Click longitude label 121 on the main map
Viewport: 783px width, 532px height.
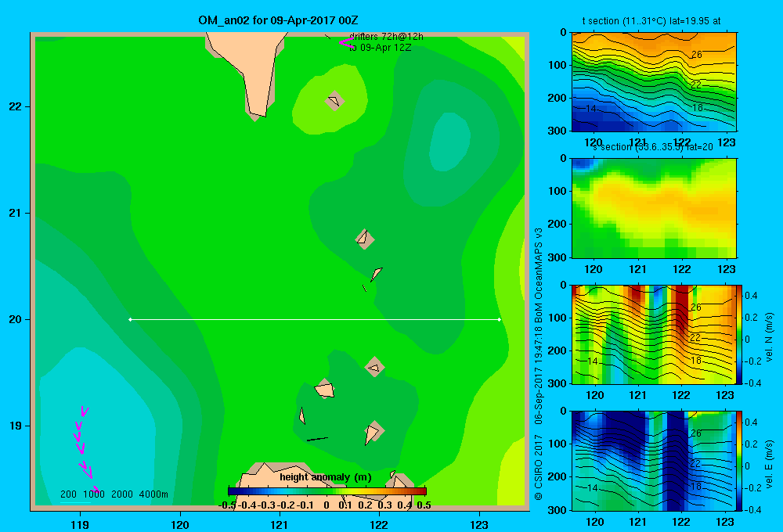[280, 524]
